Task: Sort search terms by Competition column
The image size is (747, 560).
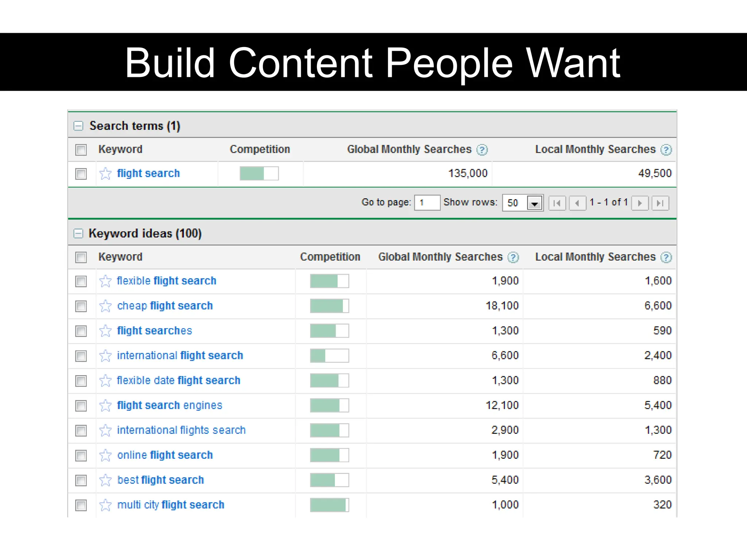Action: pyautogui.click(x=260, y=149)
